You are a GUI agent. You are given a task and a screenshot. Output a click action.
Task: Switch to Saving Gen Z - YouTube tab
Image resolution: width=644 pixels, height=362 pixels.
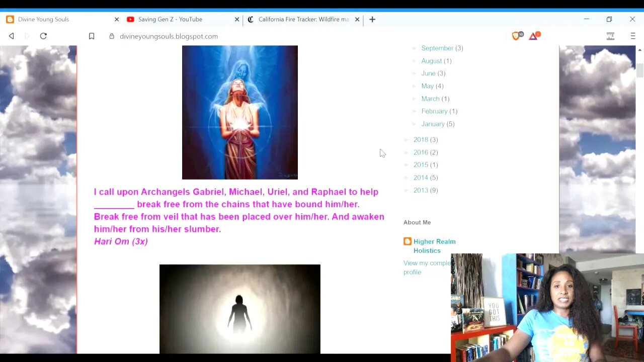coord(182,19)
